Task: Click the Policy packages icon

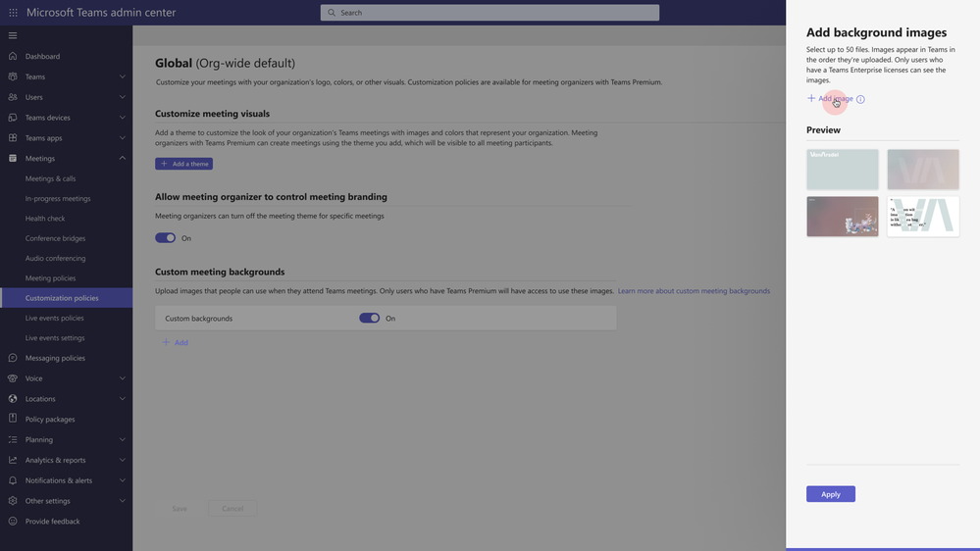Action: (x=13, y=420)
